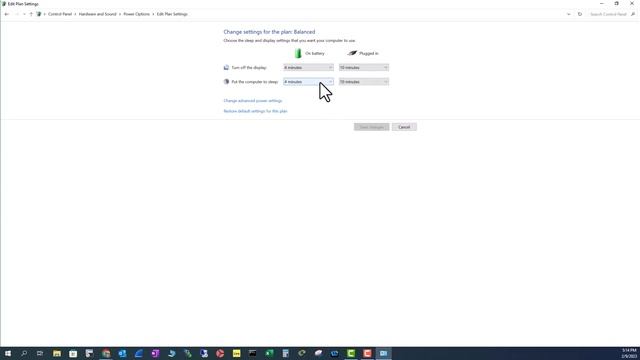Screen dimensions: 640x360
Task: Open Calculator from the taskbar
Action: tap(286, 353)
